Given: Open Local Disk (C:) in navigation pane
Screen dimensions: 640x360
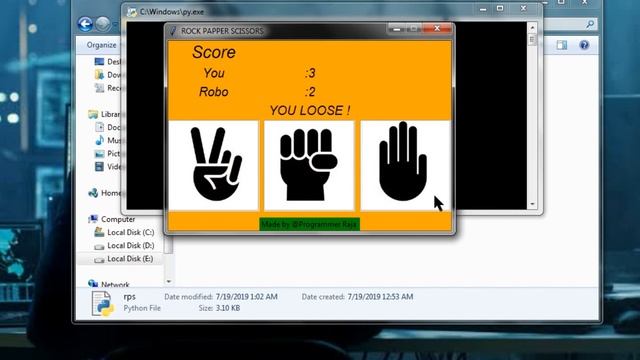Looking at the screenshot, I should coord(124,232).
